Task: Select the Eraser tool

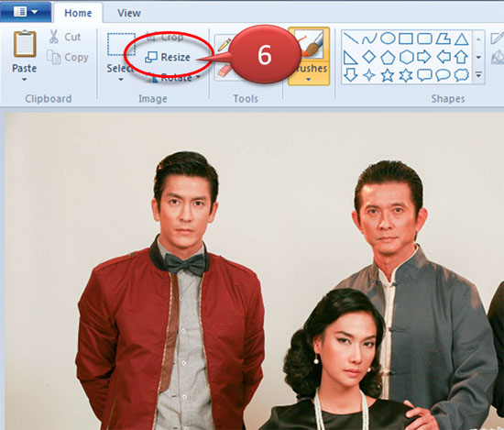Action: click(225, 72)
